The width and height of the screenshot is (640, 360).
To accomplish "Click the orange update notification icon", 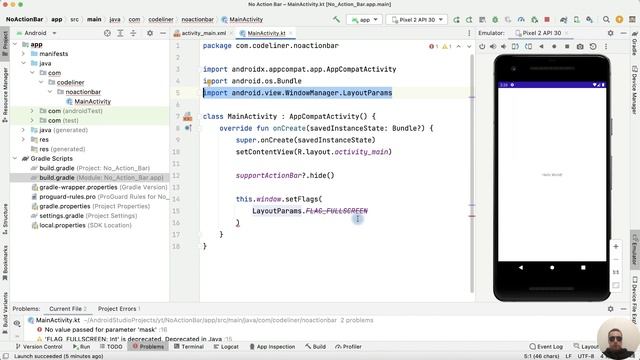I will 619,20.
